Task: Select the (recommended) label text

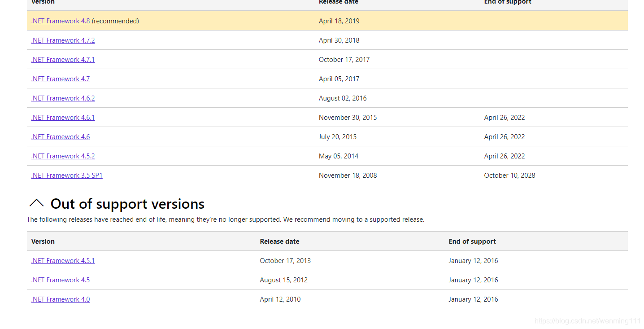Action: coord(115,21)
